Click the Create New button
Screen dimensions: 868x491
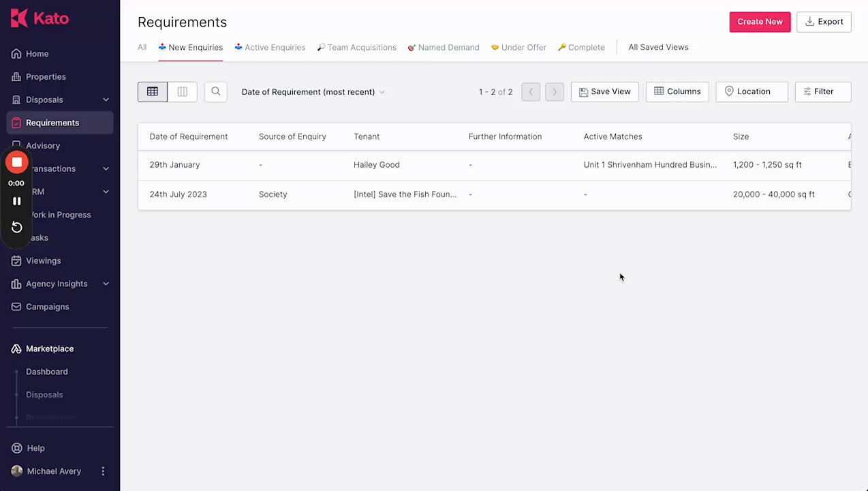click(760, 22)
